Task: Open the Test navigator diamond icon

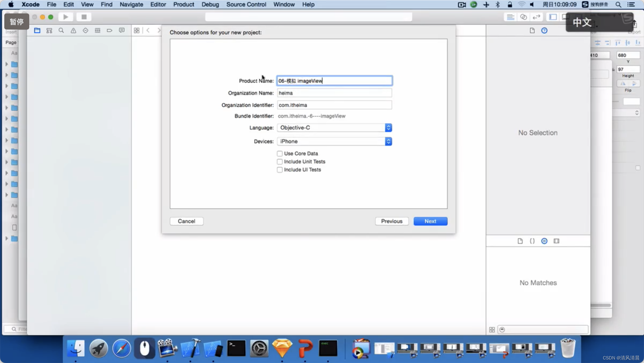Action: pos(85,30)
